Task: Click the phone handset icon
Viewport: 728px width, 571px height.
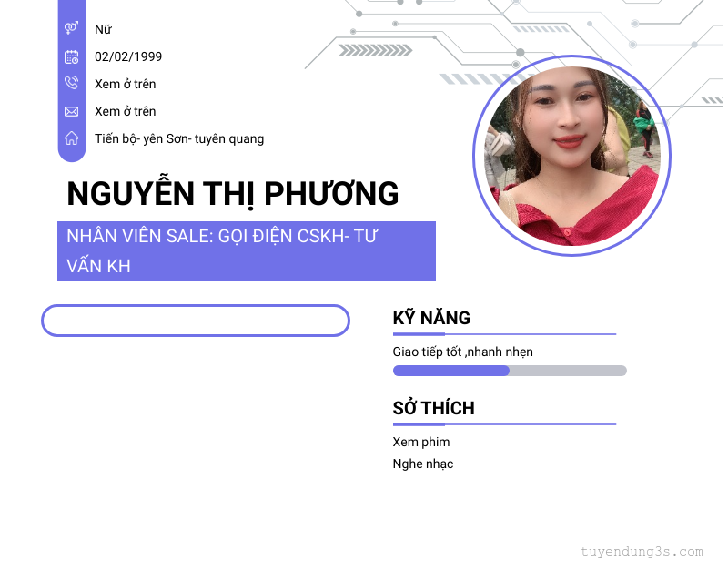Action: pyautogui.click(x=72, y=83)
